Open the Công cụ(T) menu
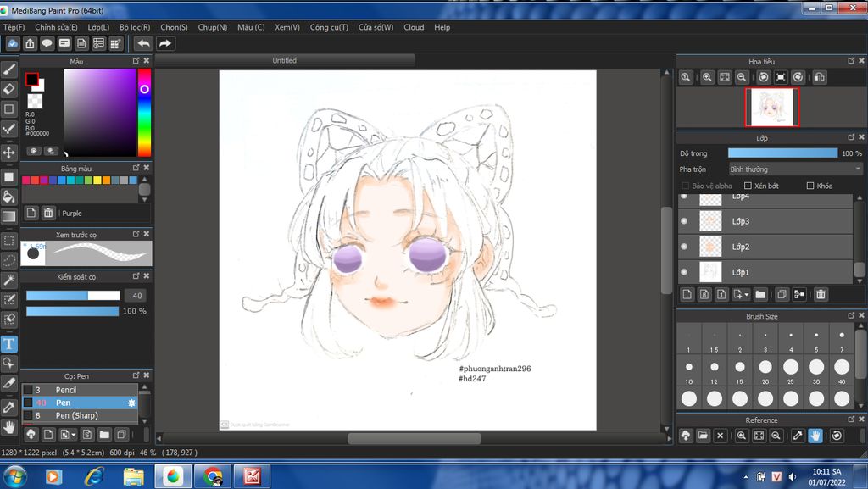 pos(329,27)
